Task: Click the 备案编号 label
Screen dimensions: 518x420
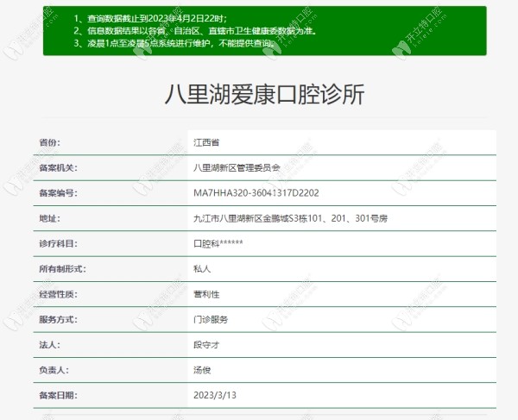Action: (58, 193)
